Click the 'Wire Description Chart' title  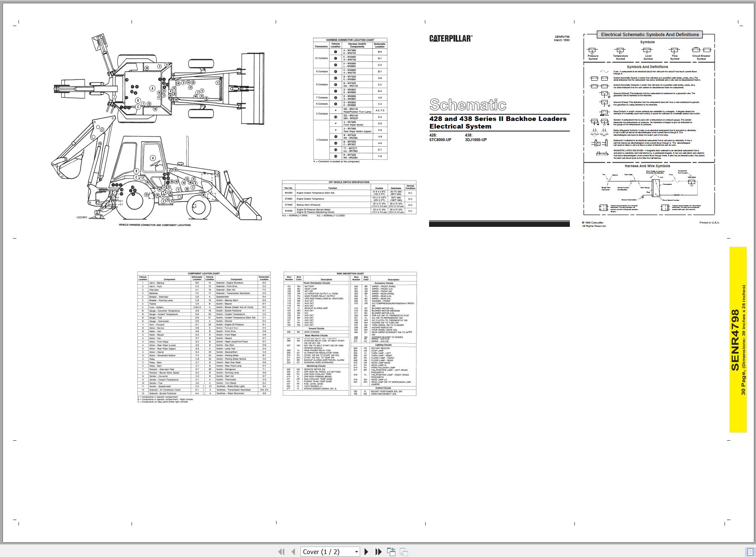point(350,273)
